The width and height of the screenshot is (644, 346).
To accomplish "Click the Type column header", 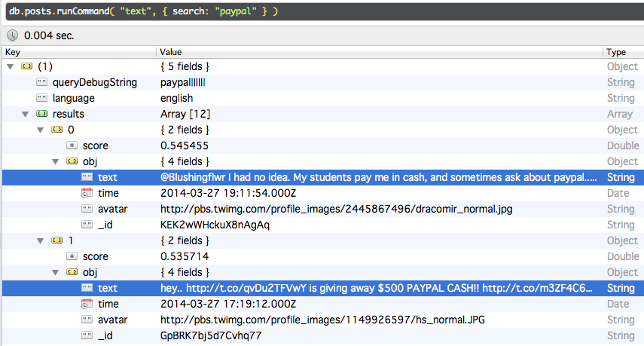I will click(624, 52).
